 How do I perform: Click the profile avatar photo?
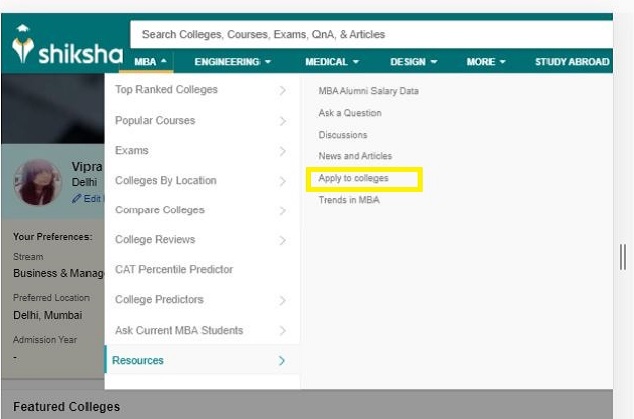point(38,182)
